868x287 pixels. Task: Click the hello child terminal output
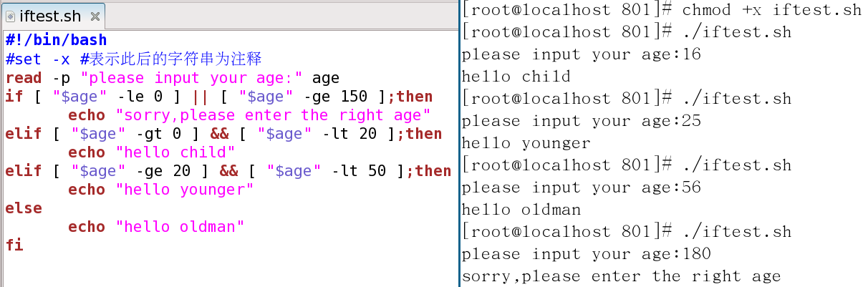(x=516, y=76)
